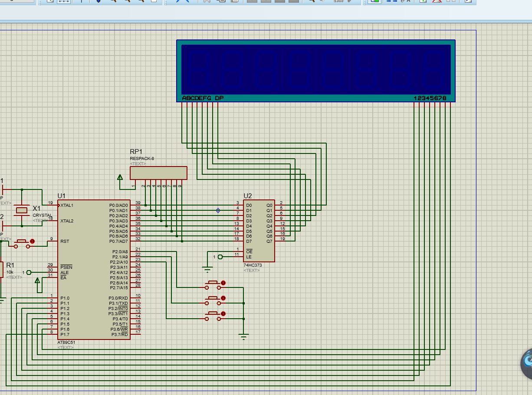Click the U1 reference label
532x395 pixels.
(x=61, y=196)
